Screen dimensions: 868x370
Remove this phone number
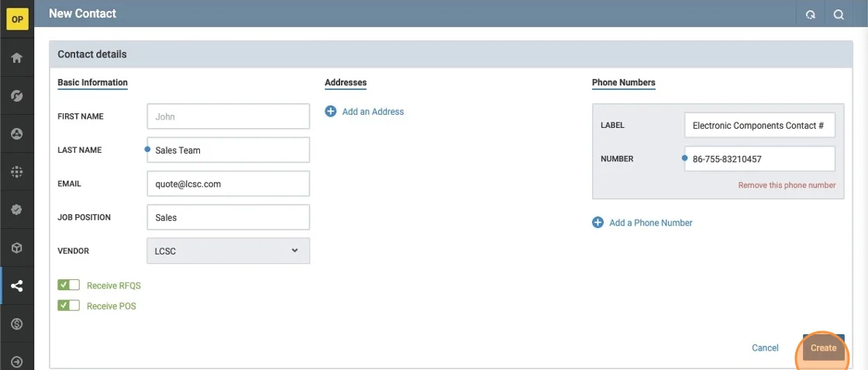point(787,185)
